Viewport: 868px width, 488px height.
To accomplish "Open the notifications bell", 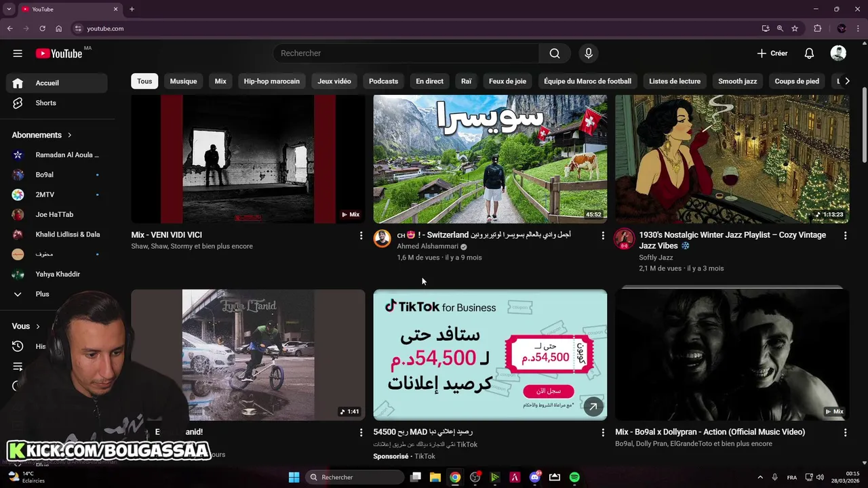I will click(809, 54).
